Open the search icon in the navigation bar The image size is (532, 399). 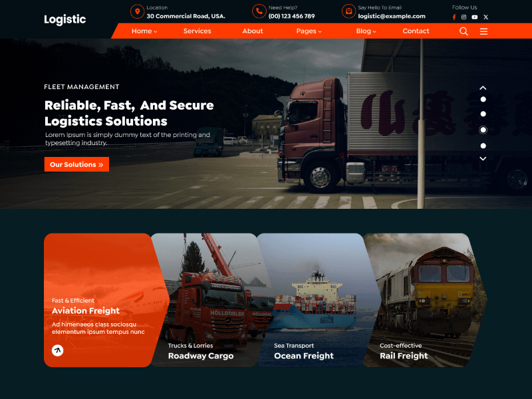(464, 31)
